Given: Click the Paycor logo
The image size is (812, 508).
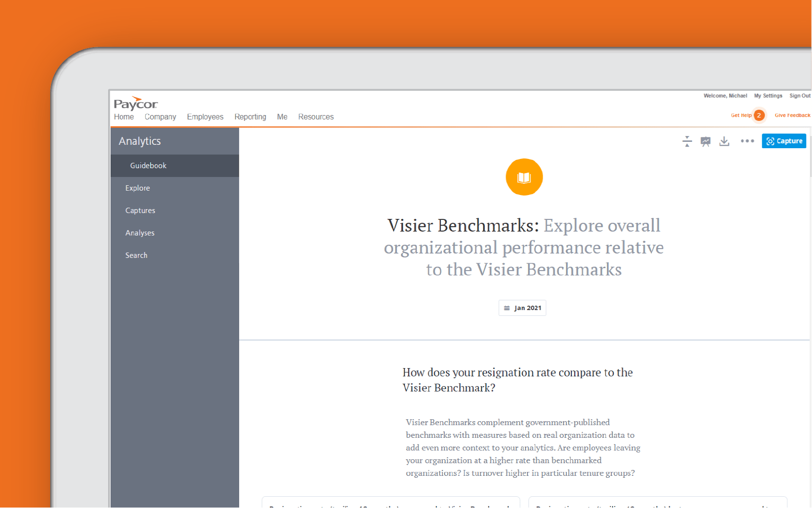Looking at the screenshot, I should [x=135, y=103].
